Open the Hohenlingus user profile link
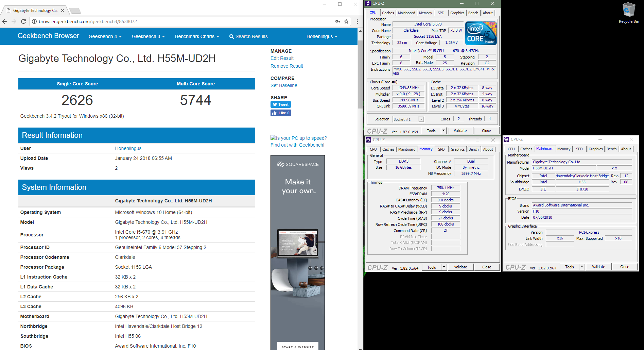The image size is (644, 350). (x=128, y=148)
